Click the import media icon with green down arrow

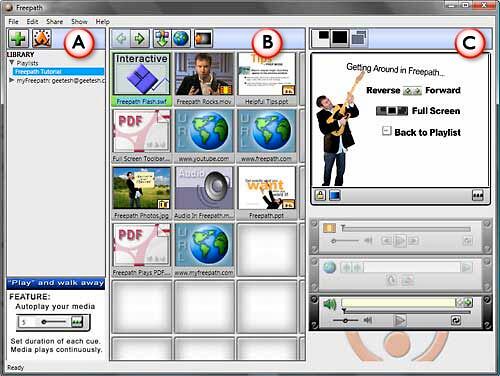[162, 39]
